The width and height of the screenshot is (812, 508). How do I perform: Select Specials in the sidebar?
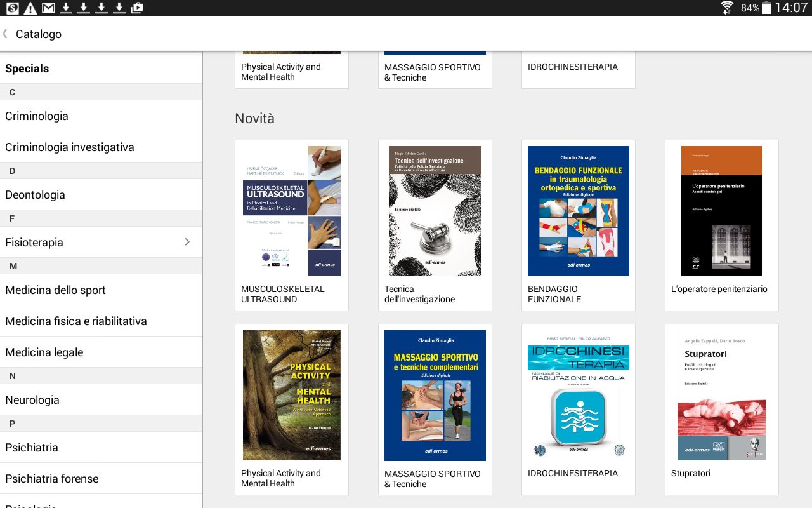click(101, 68)
